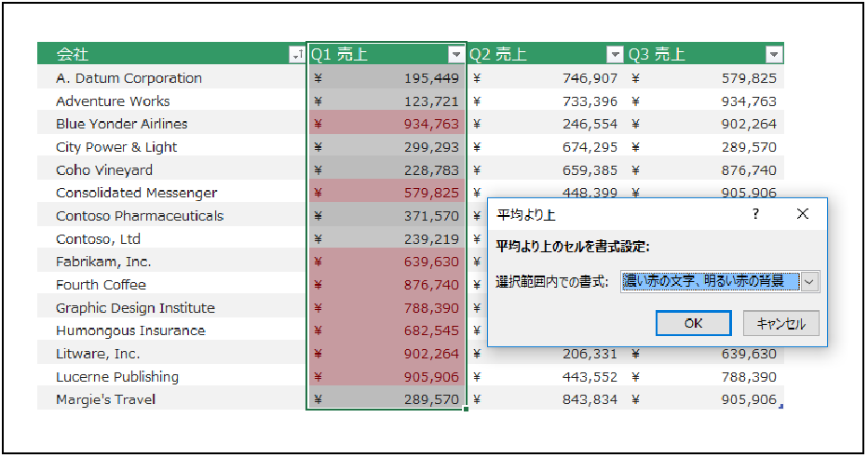Select the Litware, Inc. cell
The image size is (868, 458).
coord(171,354)
